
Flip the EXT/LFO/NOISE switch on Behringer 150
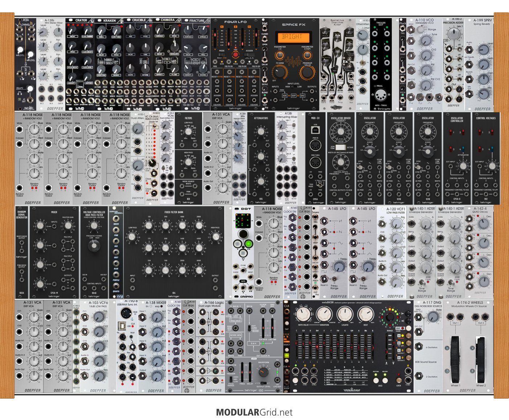coord(249,328)
